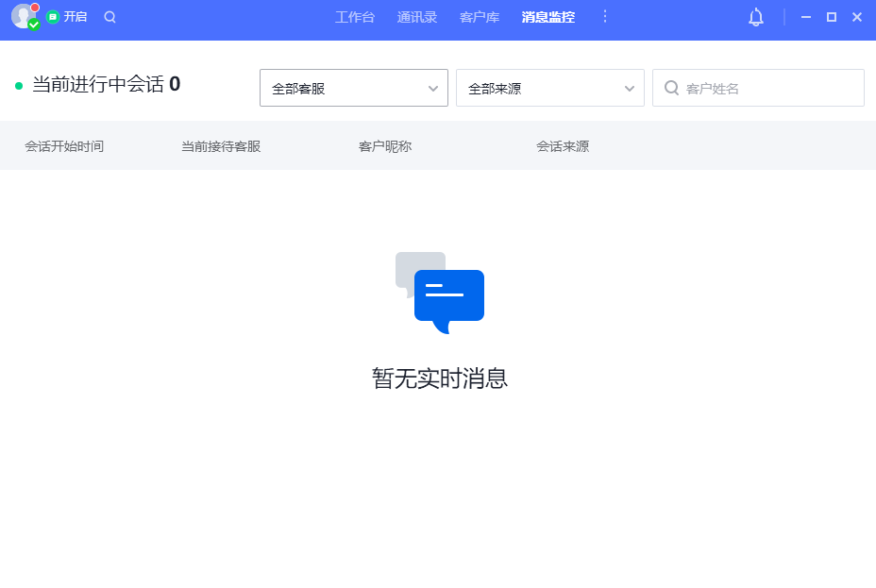Open the 通讯录 menu item
The image size is (876, 588).
point(416,16)
